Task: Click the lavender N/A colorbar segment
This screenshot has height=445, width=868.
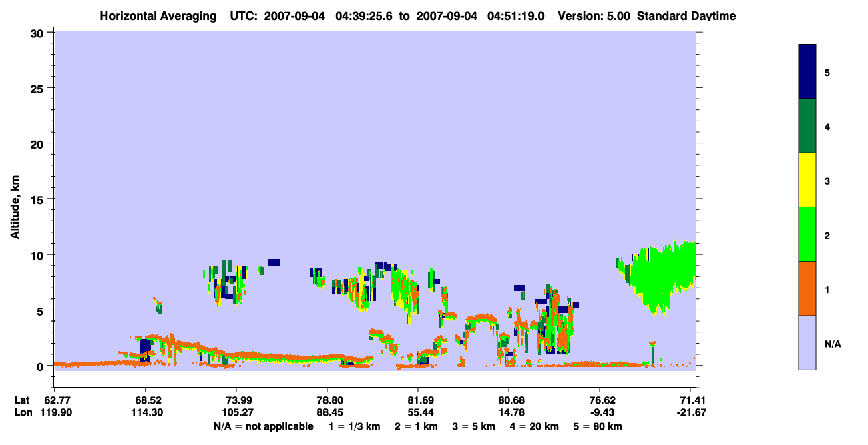Action: click(807, 342)
